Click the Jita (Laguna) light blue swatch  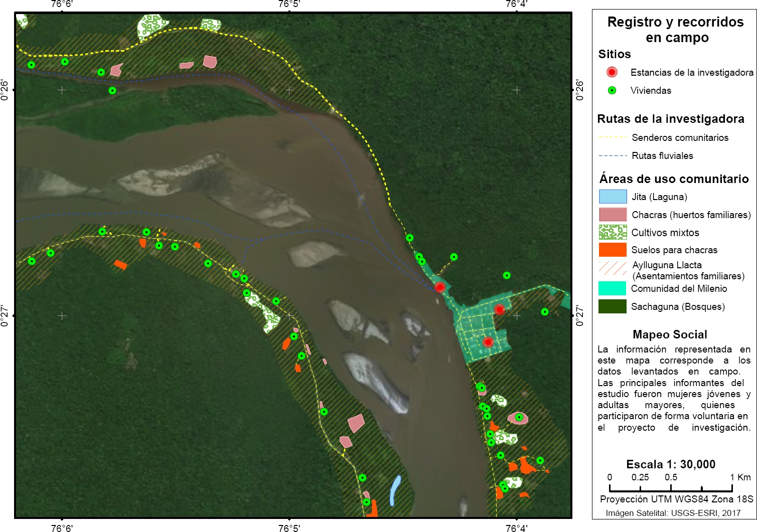[613, 197]
